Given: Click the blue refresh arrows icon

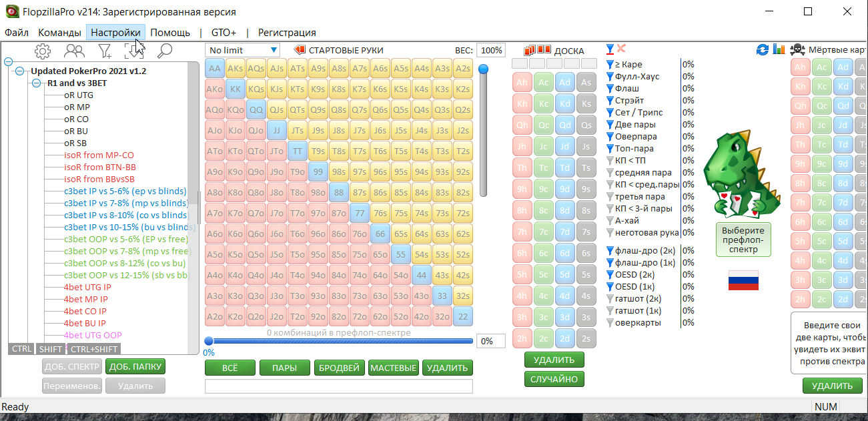Looking at the screenshot, I should click(x=763, y=49).
